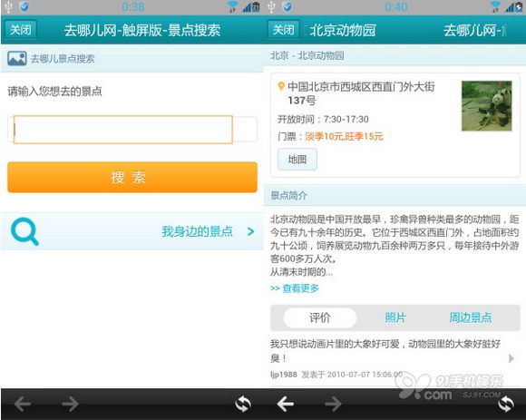The width and height of the screenshot is (526, 420).
Task: Click the right phone's Wi-Fi status icon
Action: [495, 6]
